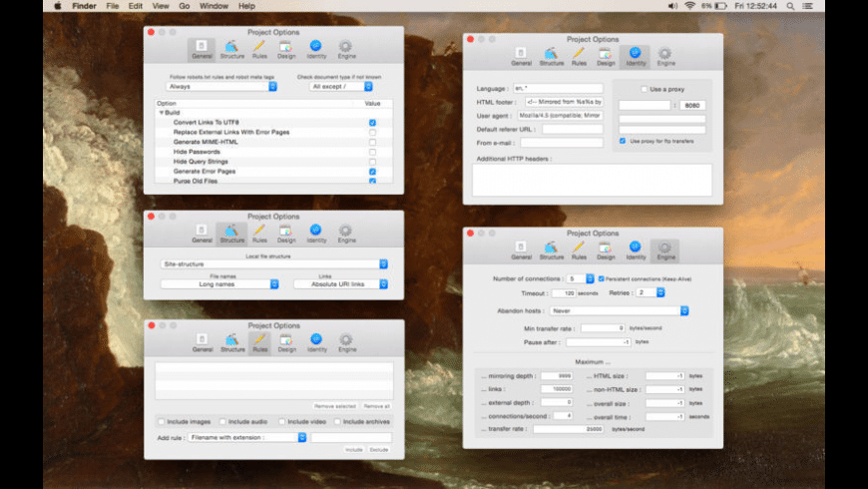The image size is (868, 489).
Task: Open Spotlight search in the menu bar
Action: (x=790, y=6)
